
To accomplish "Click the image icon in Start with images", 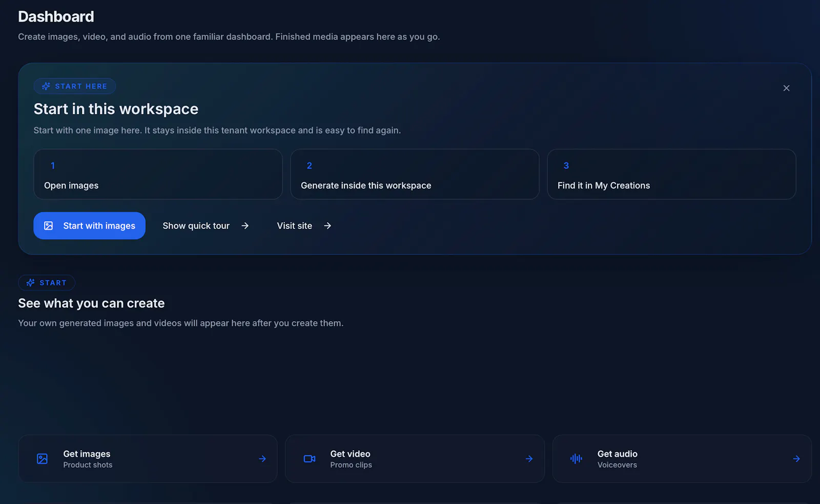I will [x=49, y=226].
